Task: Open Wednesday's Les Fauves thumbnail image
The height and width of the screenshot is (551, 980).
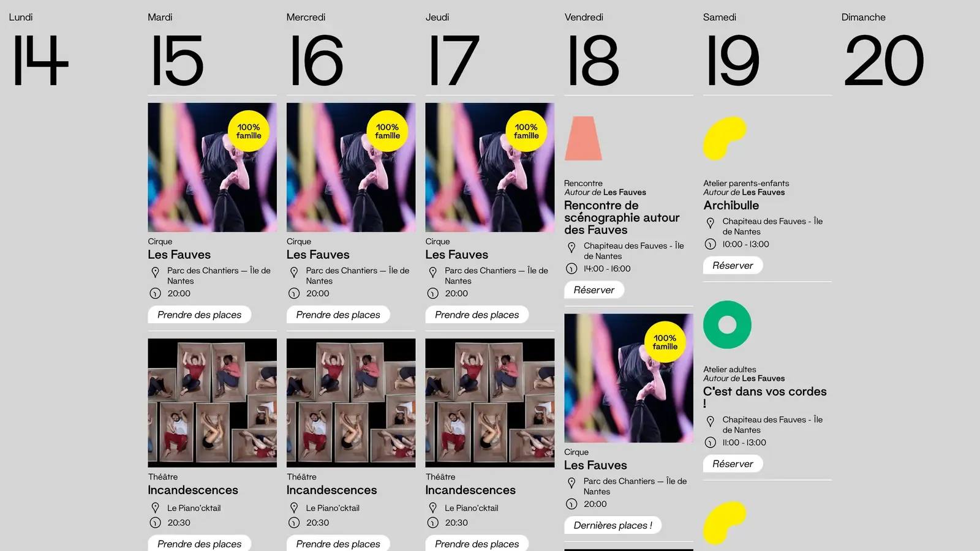Action: 351,167
